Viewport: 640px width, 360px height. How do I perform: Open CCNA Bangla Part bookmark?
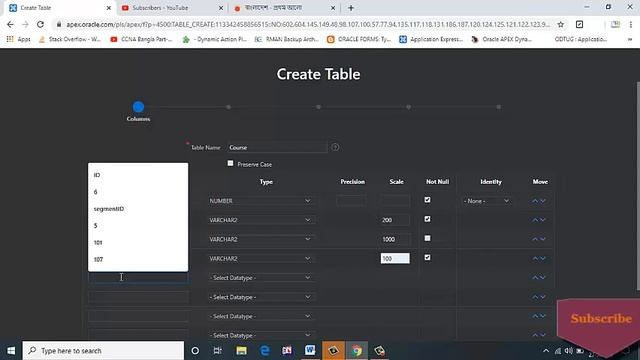(141, 39)
